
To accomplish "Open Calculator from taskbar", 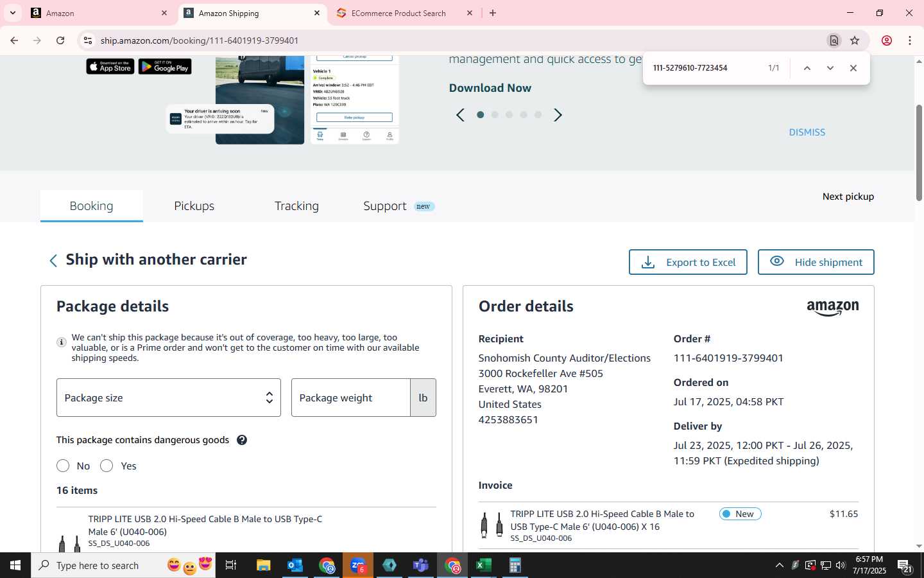I will pos(515,565).
